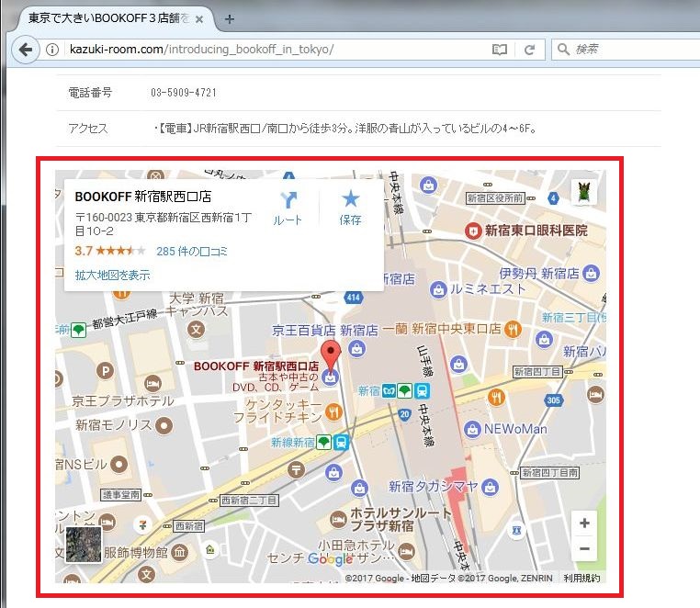Click the Pegman street view icon
The height and width of the screenshot is (608, 700).
584,192
